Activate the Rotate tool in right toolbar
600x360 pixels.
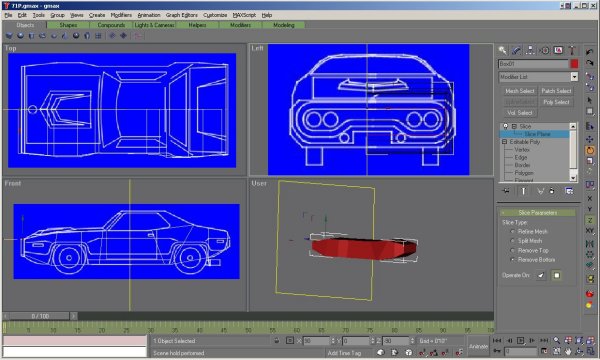tap(590, 150)
